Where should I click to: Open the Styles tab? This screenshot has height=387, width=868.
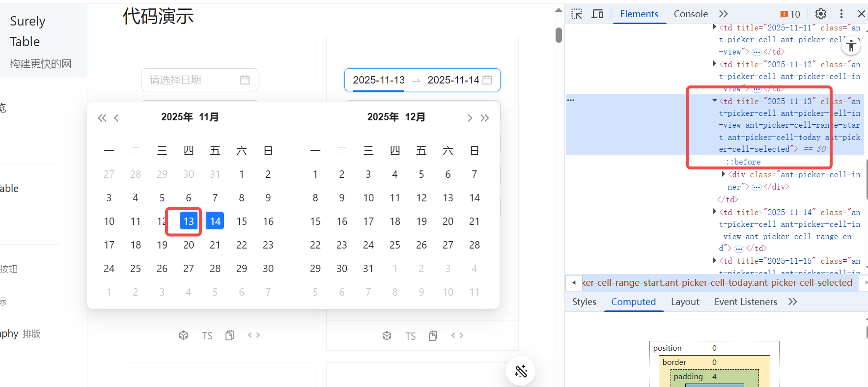point(584,302)
